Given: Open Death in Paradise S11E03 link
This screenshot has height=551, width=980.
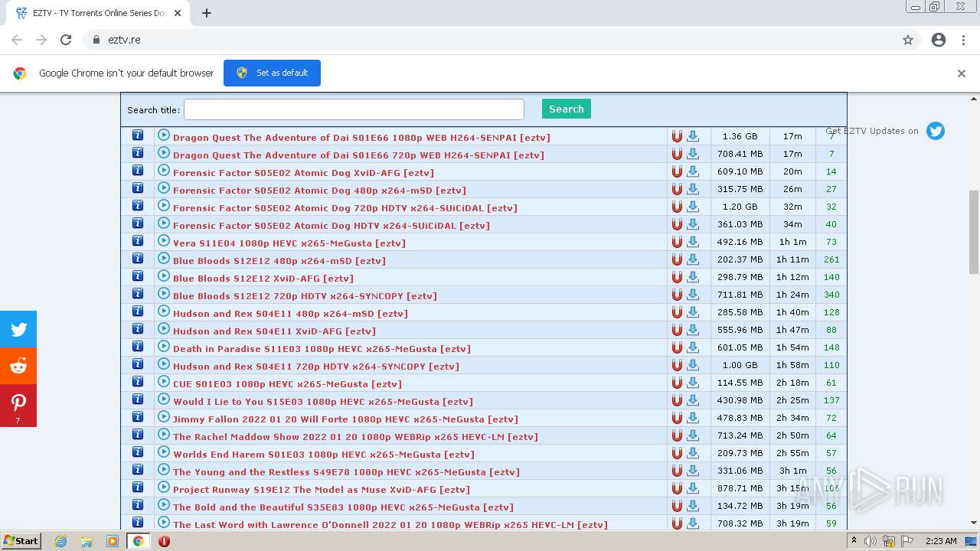Looking at the screenshot, I should point(322,348).
